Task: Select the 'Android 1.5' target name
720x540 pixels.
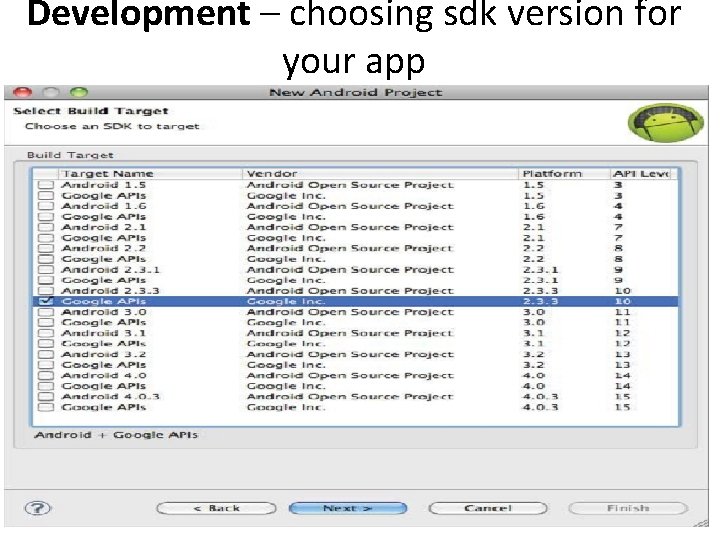Action: point(104,185)
